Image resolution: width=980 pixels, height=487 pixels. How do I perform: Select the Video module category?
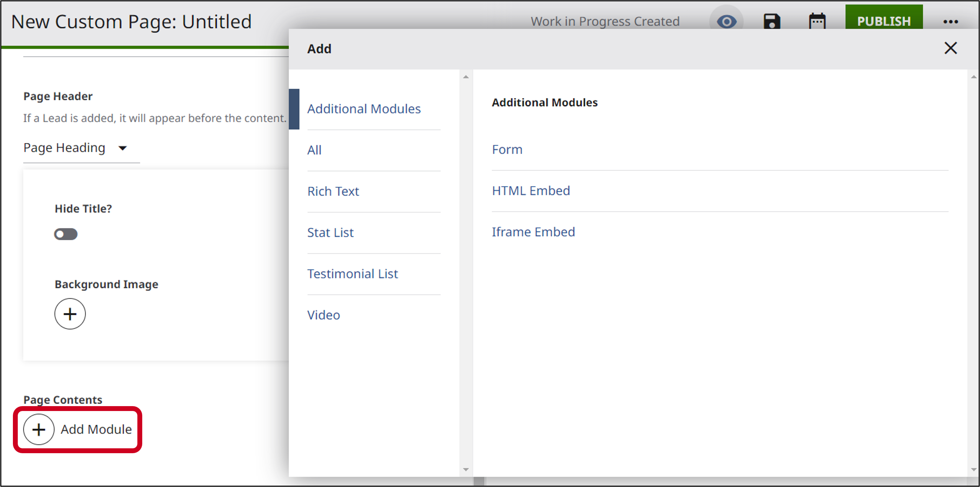pyautogui.click(x=324, y=315)
